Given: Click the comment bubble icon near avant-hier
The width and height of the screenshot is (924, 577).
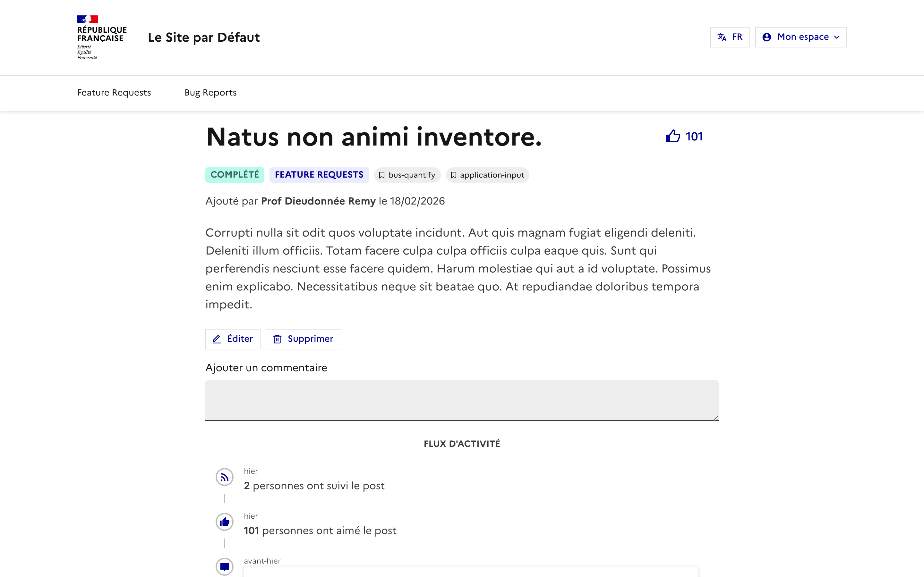Looking at the screenshot, I should point(225,567).
